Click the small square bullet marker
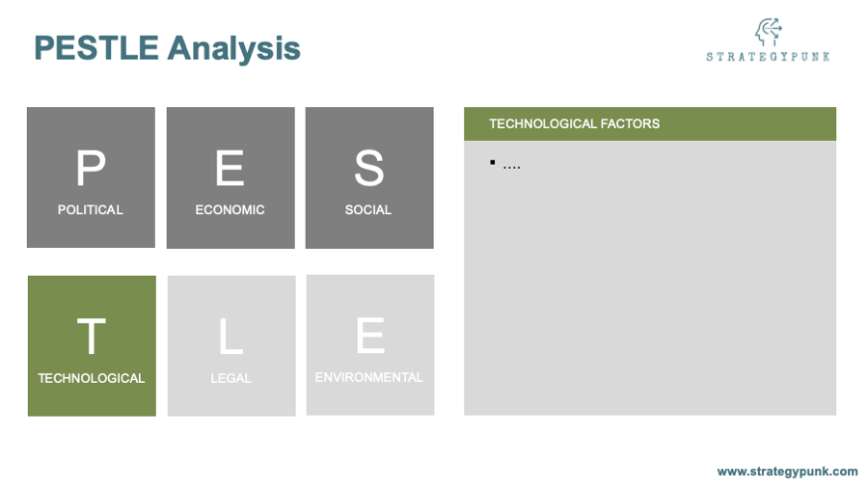This screenshot has height=488, width=868. [492, 162]
